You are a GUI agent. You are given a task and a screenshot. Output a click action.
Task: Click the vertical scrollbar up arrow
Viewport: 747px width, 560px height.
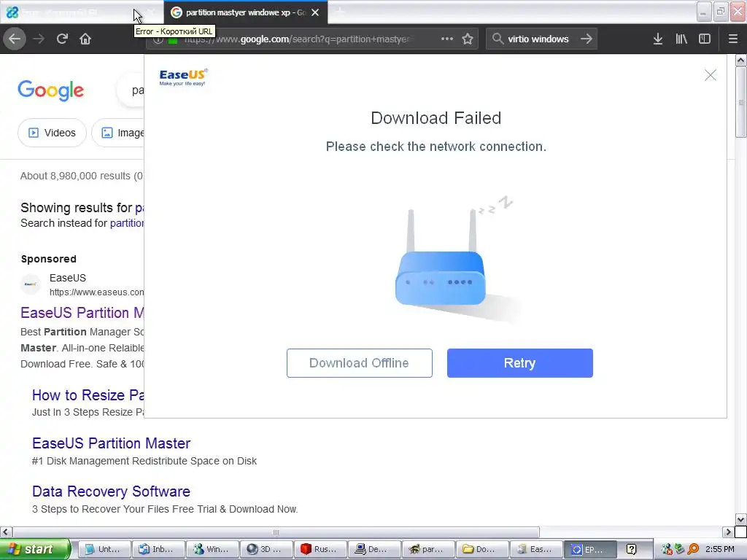[x=740, y=60]
